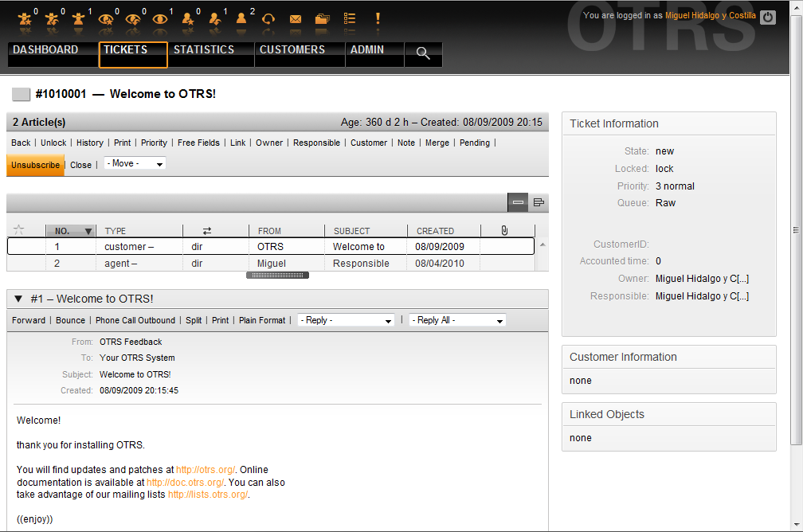Click the list status view icon
Image resolution: width=803 pixels, height=532 pixels.
tap(349, 18)
